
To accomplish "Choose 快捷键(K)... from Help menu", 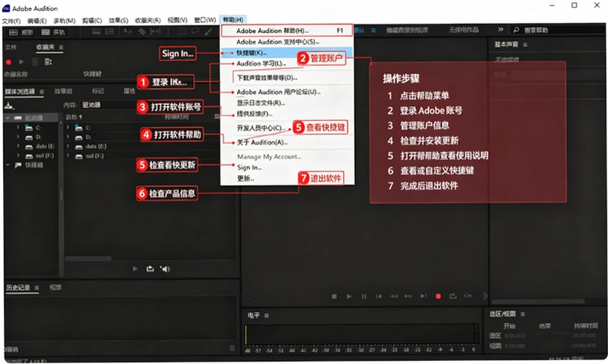I will click(287, 52).
